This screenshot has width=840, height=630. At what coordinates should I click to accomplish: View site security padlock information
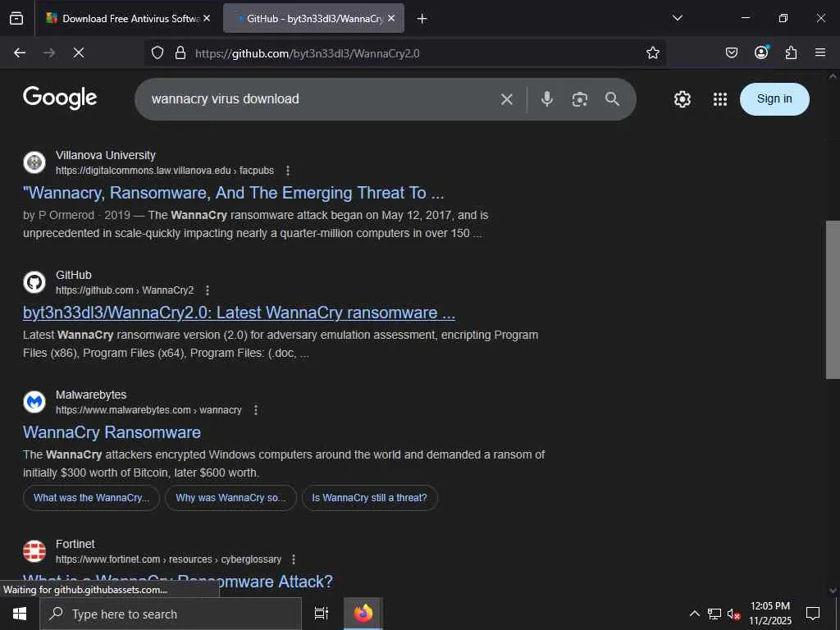[x=180, y=52]
